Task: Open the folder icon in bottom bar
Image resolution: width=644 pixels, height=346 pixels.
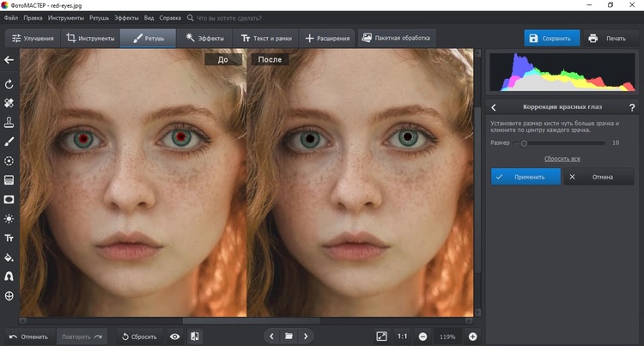Action: coord(289,336)
